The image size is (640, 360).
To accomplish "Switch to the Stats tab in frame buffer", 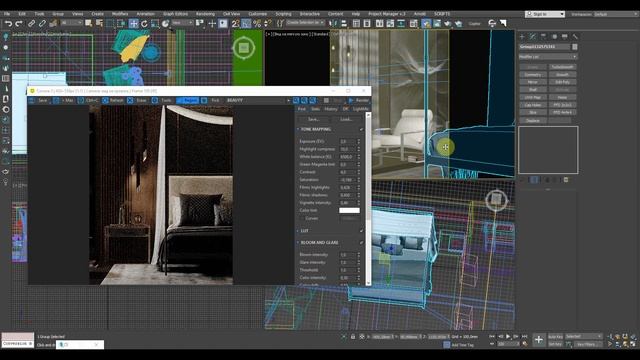I will click(x=316, y=109).
